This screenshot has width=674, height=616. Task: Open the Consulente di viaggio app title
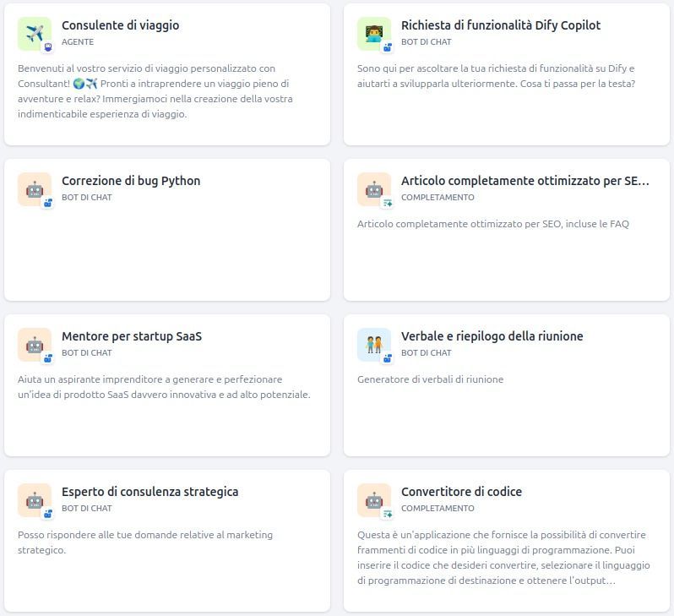[x=120, y=25]
